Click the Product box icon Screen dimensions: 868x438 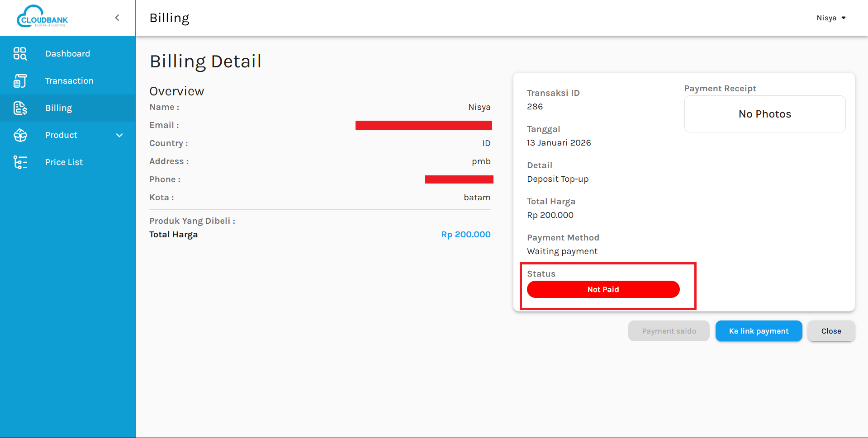click(20, 135)
